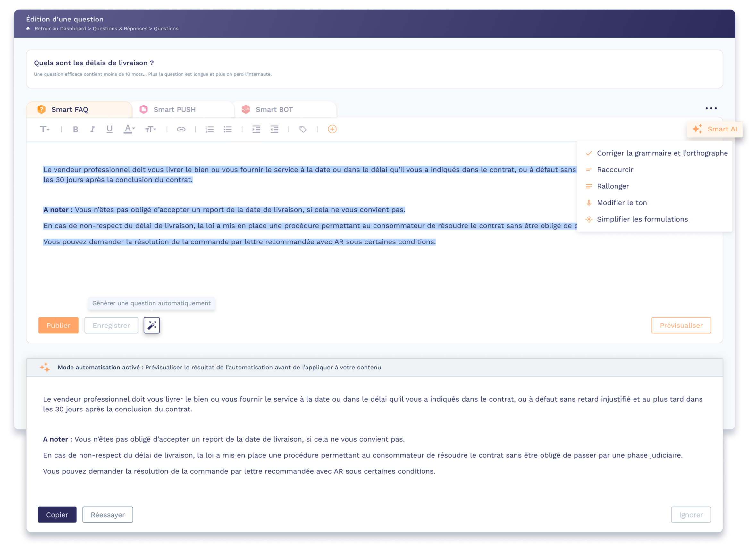Decrease indent of selected text
The width and height of the screenshot is (756, 550).
(x=274, y=129)
